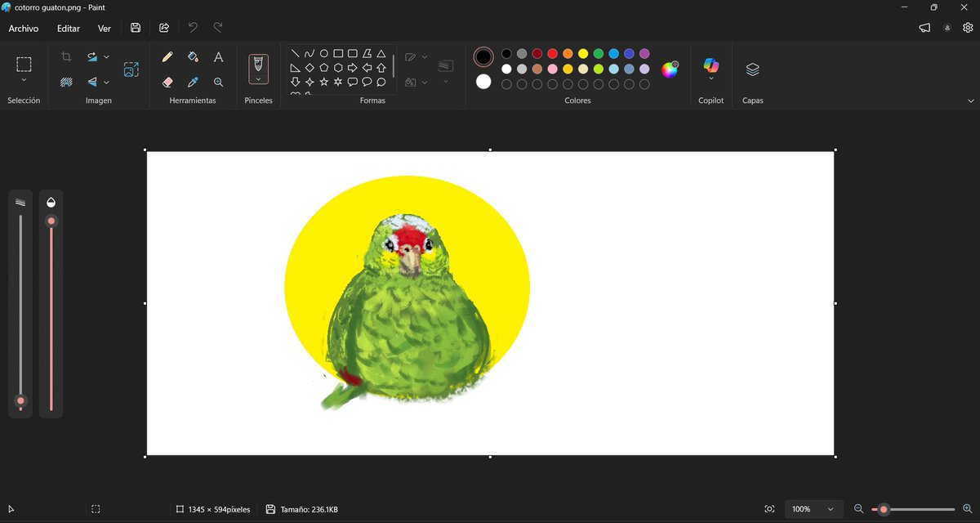Image resolution: width=980 pixels, height=523 pixels.
Task: Select the Eraser tool
Action: click(x=166, y=82)
